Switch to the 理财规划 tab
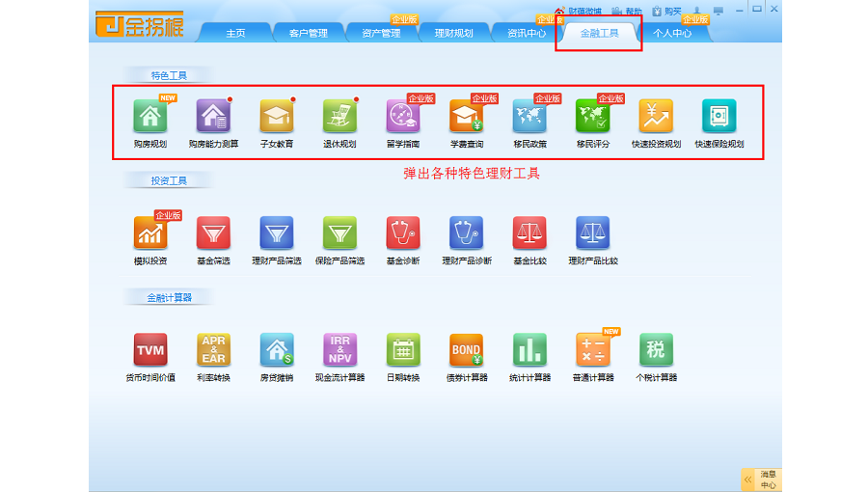Viewport: 868px width, 492px height. pos(453,33)
